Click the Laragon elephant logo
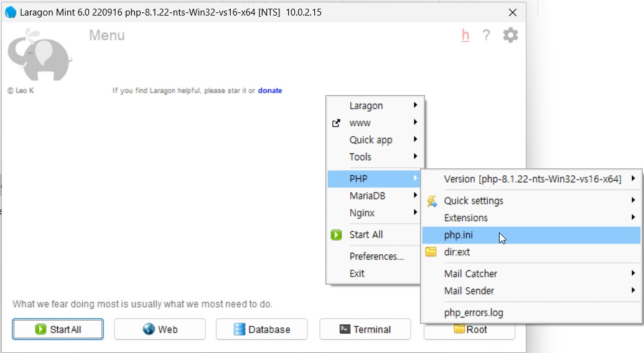The image size is (644, 353). 39,55
